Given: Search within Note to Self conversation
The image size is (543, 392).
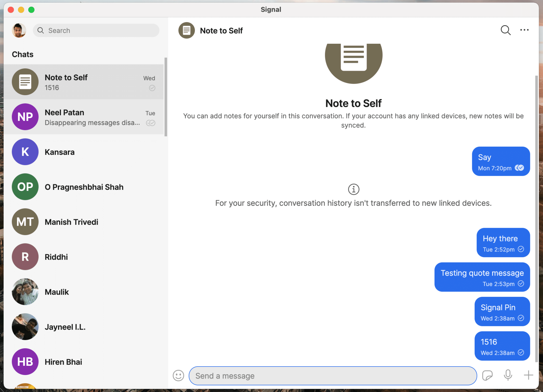Looking at the screenshot, I should coord(505,30).
